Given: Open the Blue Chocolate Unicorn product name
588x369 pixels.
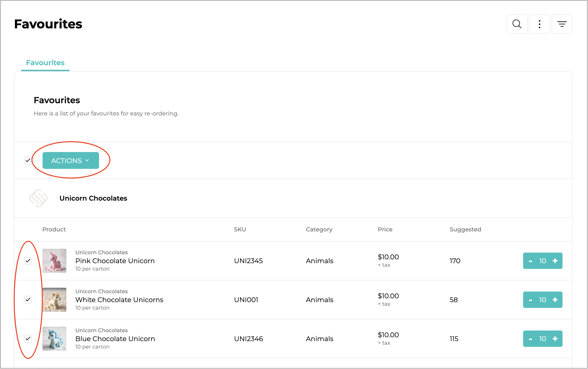Looking at the screenshot, I should tap(115, 339).
